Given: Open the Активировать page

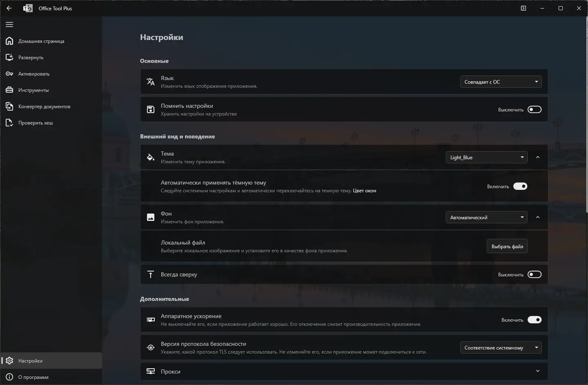Looking at the screenshot, I should pyautogui.click(x=51, y=73).
